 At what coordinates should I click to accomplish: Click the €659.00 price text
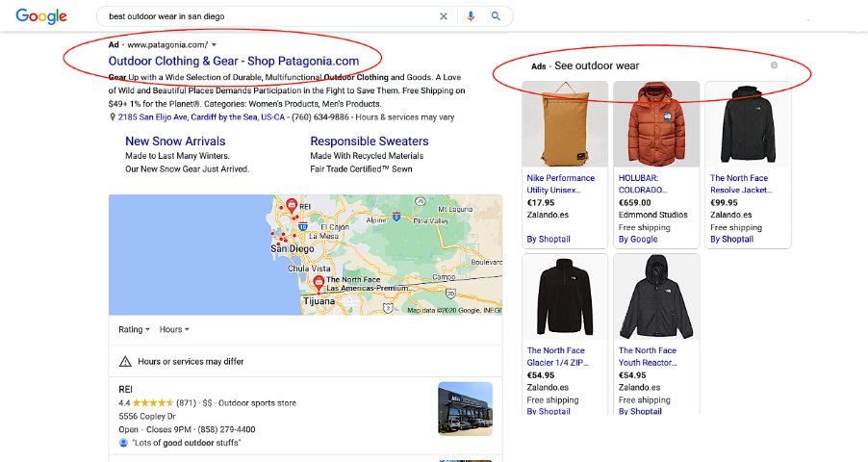coord(635,203)
